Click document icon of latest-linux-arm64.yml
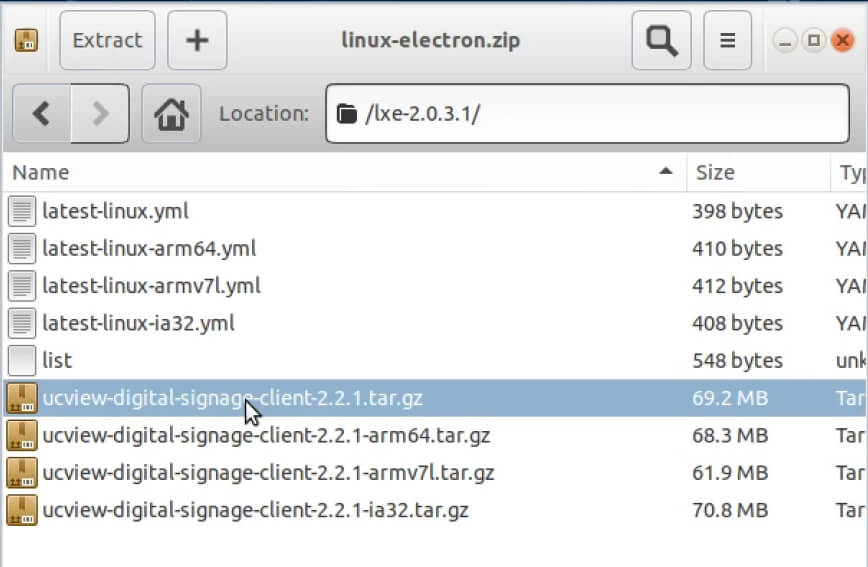This screenshot has height=567, width=868. (x=22, y=249)
